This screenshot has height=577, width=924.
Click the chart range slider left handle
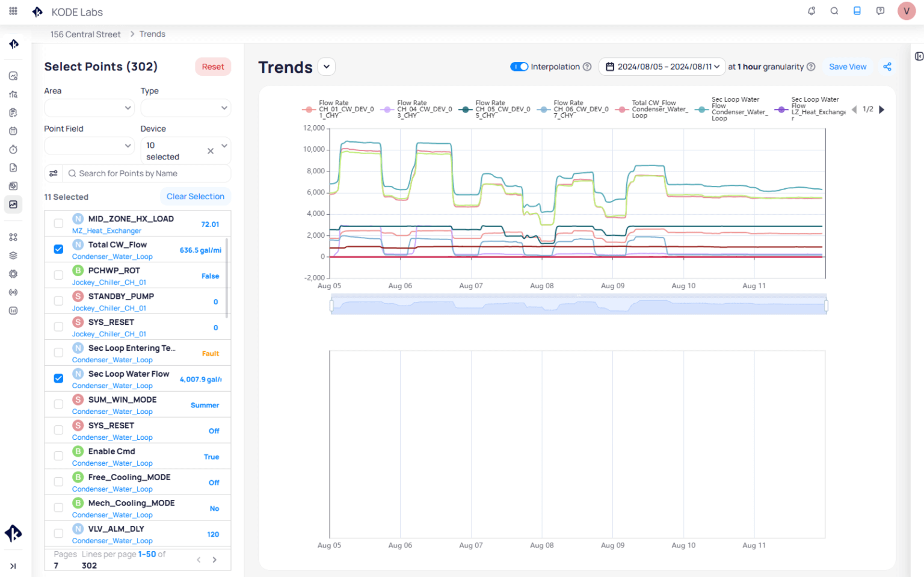331,306
